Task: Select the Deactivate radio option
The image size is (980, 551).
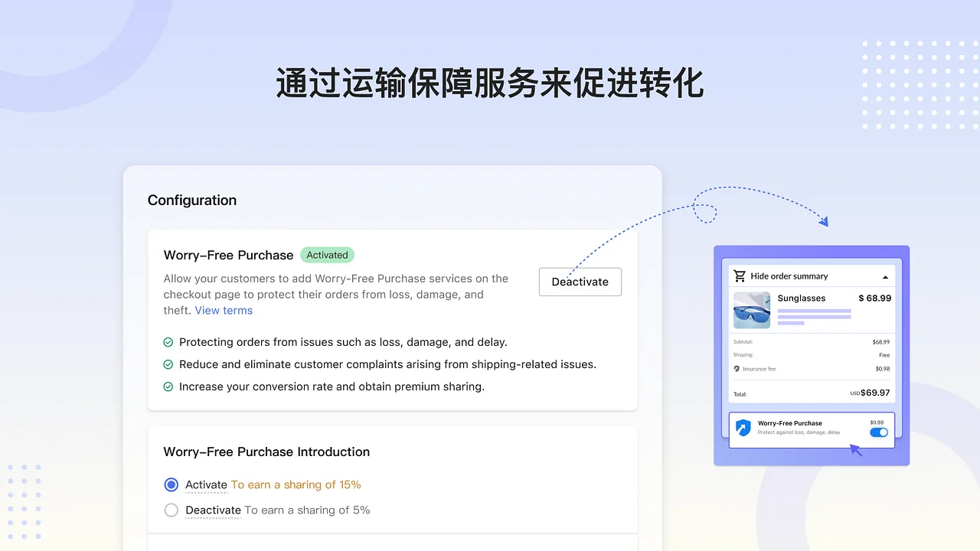Action: coord(171,510)
